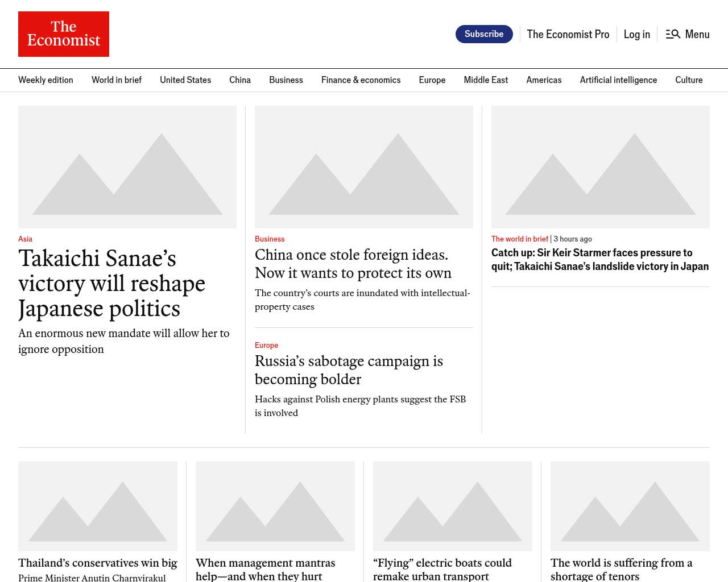The width and height of the screenshot is (728, 582).
Task: Open The Economist Pro link
Action: (x=568, y=34)
